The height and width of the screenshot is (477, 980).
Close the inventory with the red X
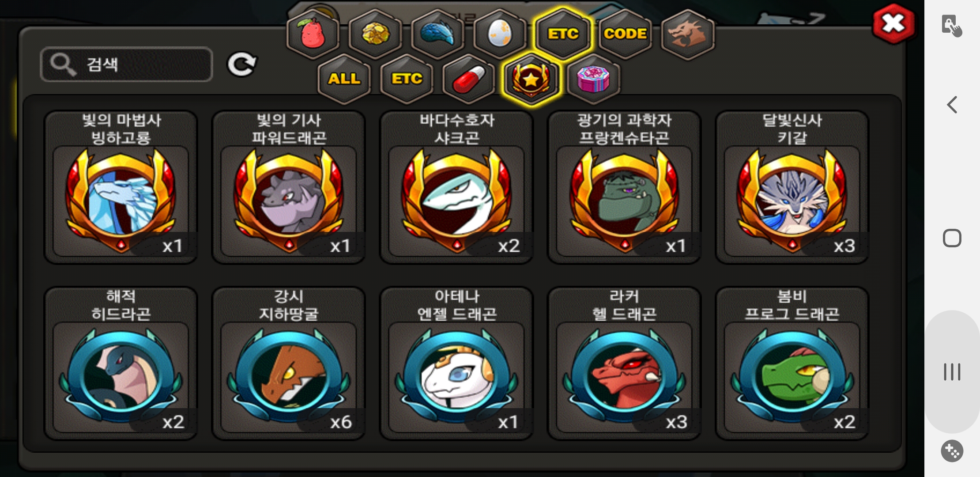point(893,24)
